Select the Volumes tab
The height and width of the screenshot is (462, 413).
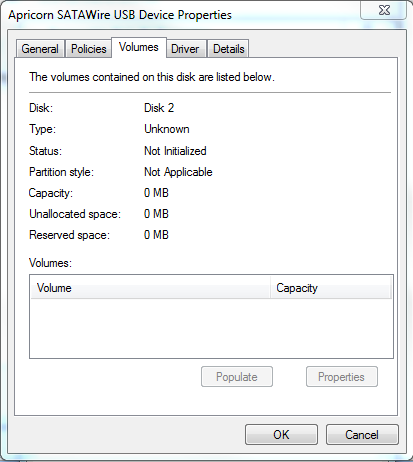click(139, 47)
